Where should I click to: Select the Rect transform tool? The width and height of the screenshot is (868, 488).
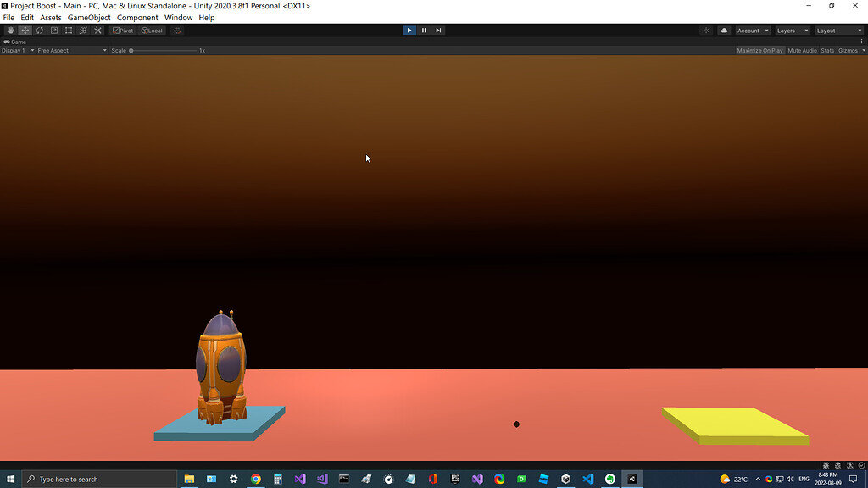(68, 30)
